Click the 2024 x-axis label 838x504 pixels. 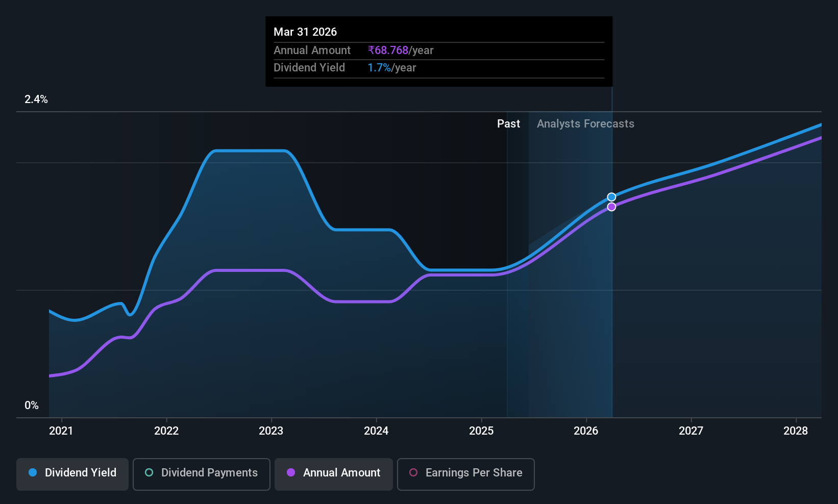[x=376, y=431]
